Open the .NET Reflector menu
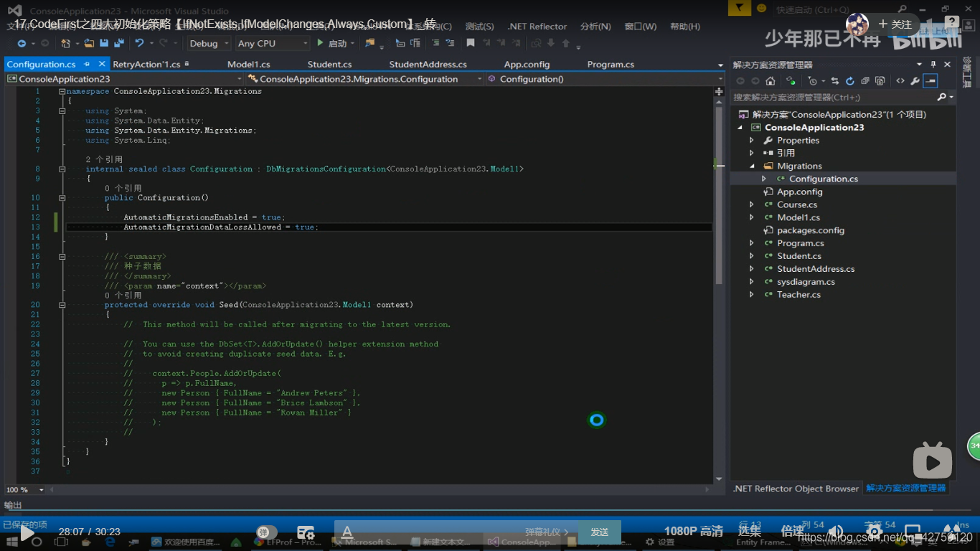The width and height of the screenshot is (980, 551). click(x=537, y=27)
